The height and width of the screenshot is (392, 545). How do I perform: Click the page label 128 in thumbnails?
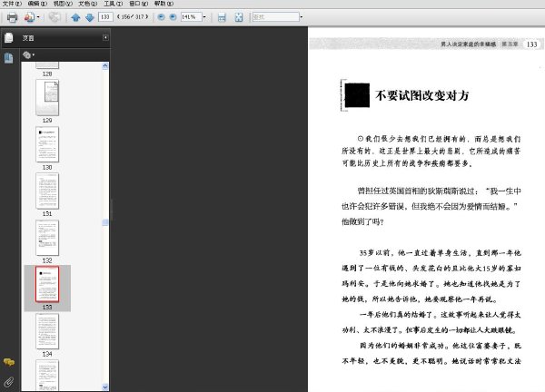[x=47, y=74]
